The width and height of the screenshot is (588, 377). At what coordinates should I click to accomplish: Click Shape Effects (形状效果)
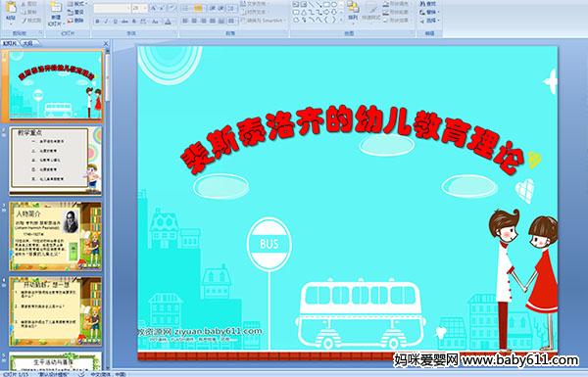(397, 21)
